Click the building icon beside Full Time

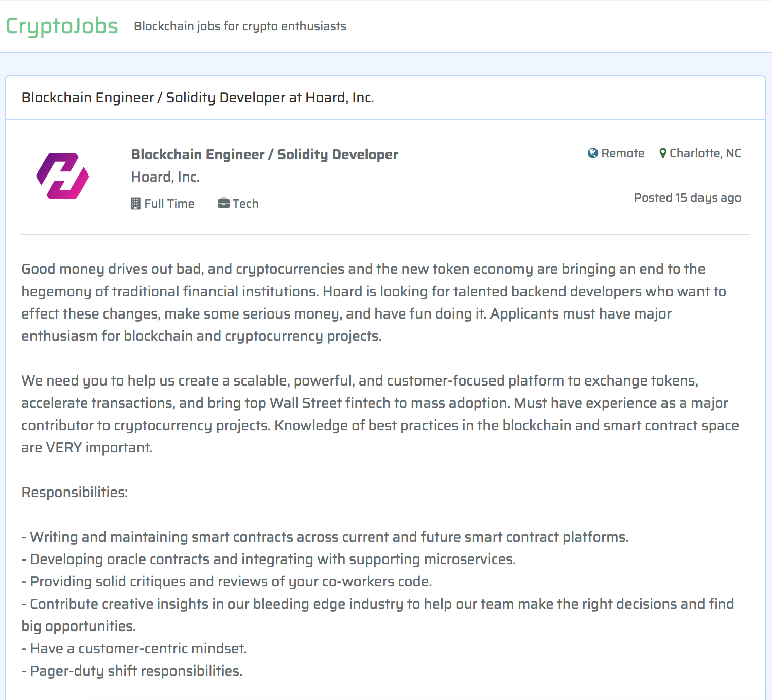[x=135, y=204]
